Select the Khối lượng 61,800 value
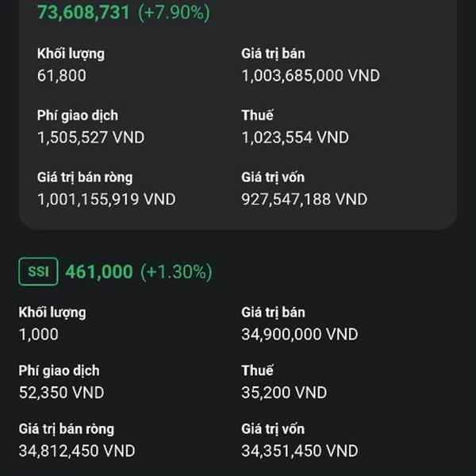The image size is (476, 476). point(62,75)
